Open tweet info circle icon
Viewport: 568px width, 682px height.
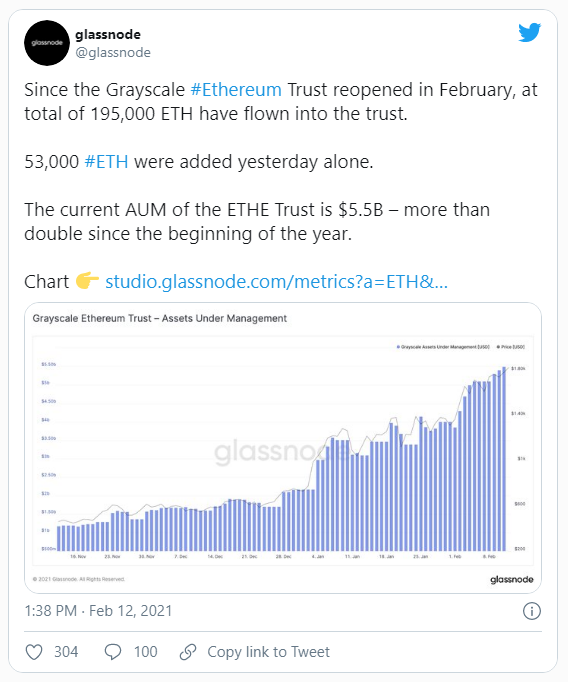click(531, 611)
